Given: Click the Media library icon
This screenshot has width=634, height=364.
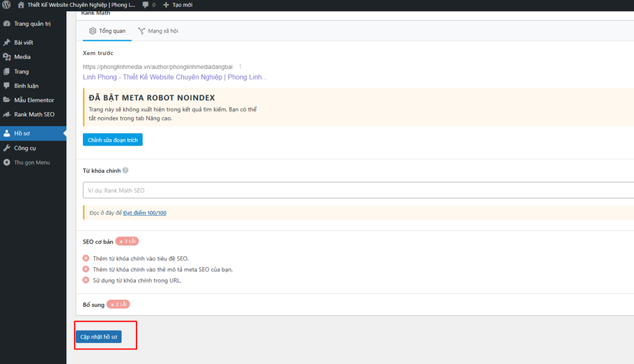Looking at the screenshot, I should (7, 57).
